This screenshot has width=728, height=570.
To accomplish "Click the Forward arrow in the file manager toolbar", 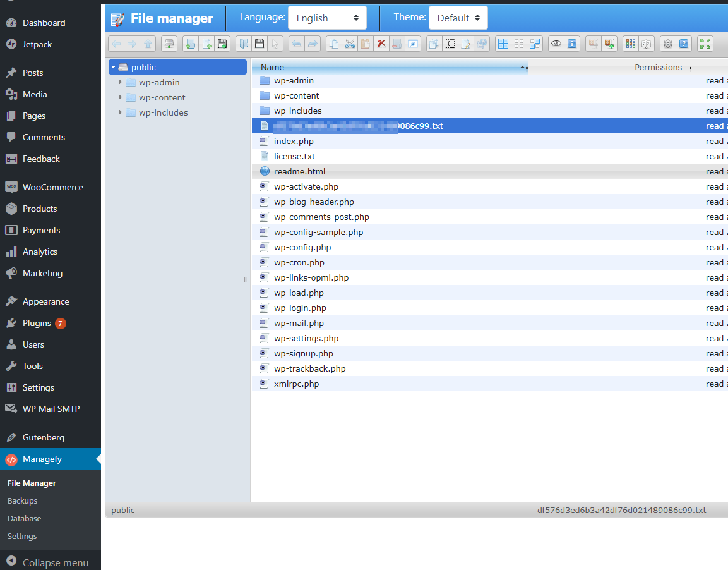I will pyautogui.click(x=132, y=44).
